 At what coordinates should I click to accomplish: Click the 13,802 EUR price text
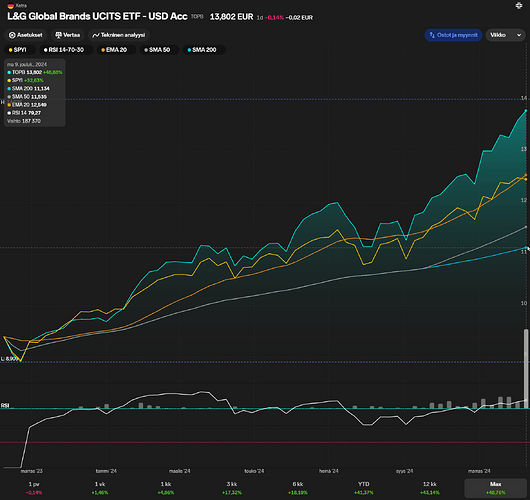click(x=231, y=17)
